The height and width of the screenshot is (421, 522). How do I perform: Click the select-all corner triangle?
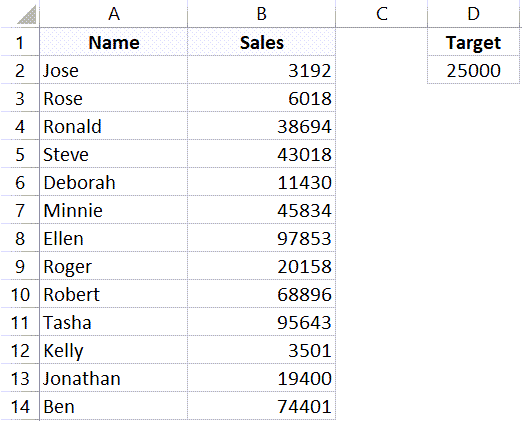point(27,15)
